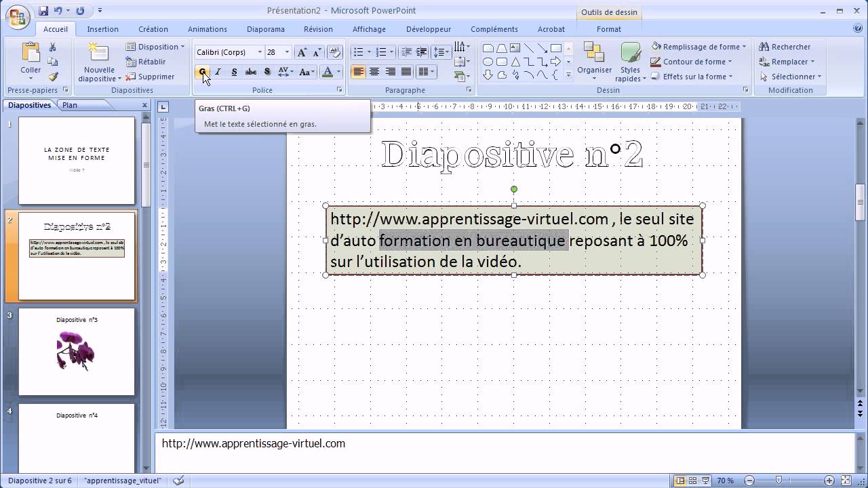868x488 pixels.
Task: Expand the shapes gallery
Action: pos(568,75)
